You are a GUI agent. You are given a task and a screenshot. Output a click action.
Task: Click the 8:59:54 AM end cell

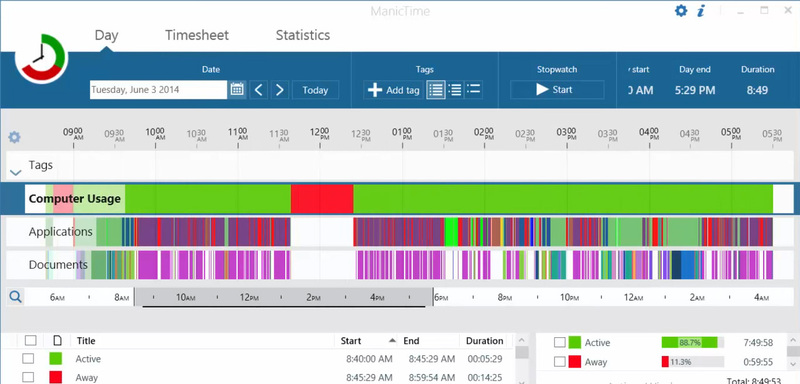[x=432, y=378]
